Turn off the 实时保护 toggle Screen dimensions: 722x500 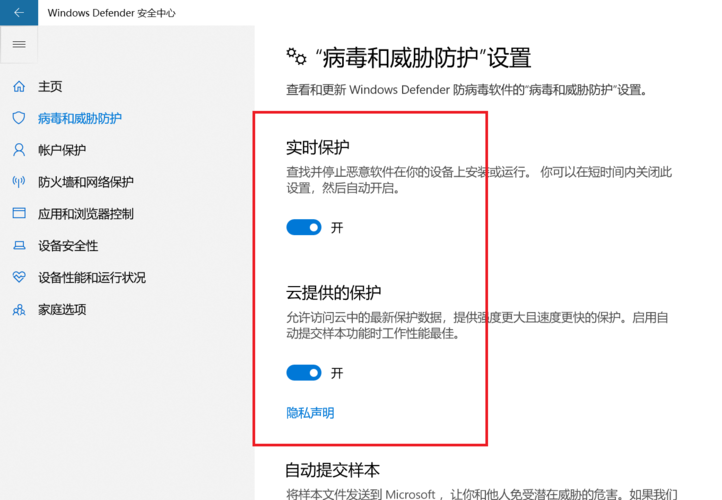(304, 227)
